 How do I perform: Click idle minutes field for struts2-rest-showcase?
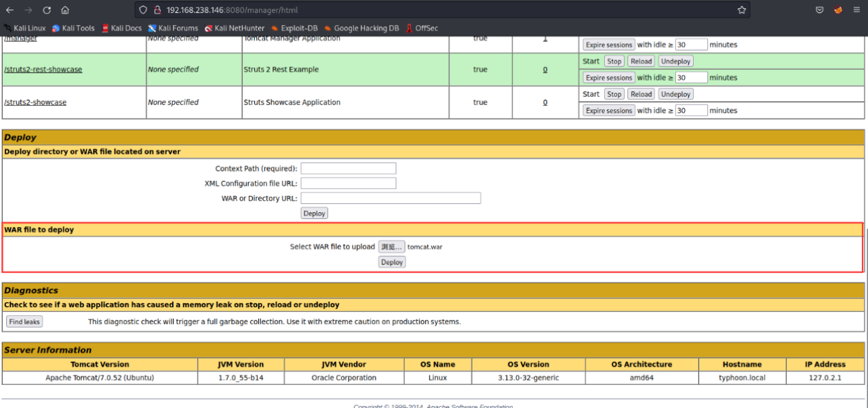(692, 78)
